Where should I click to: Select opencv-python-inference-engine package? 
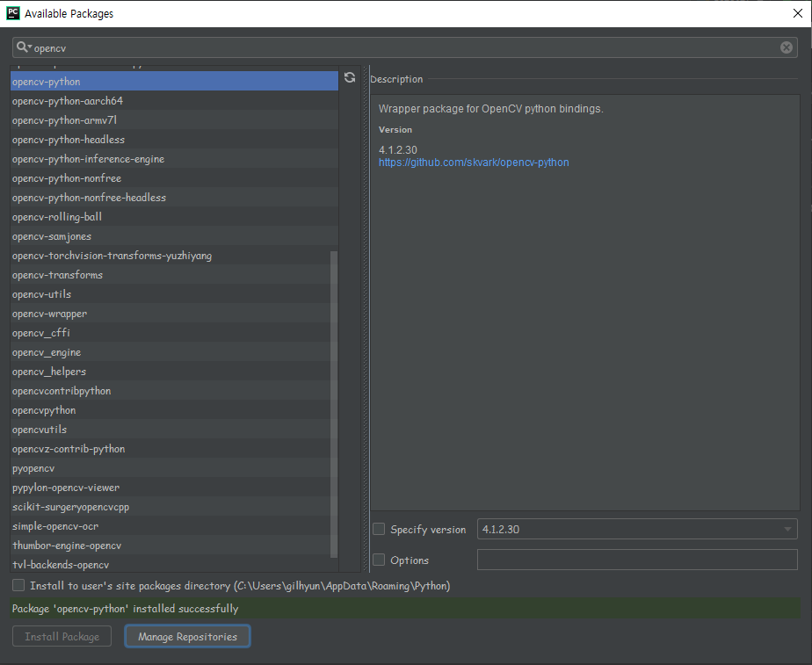[x=174, y=159]
